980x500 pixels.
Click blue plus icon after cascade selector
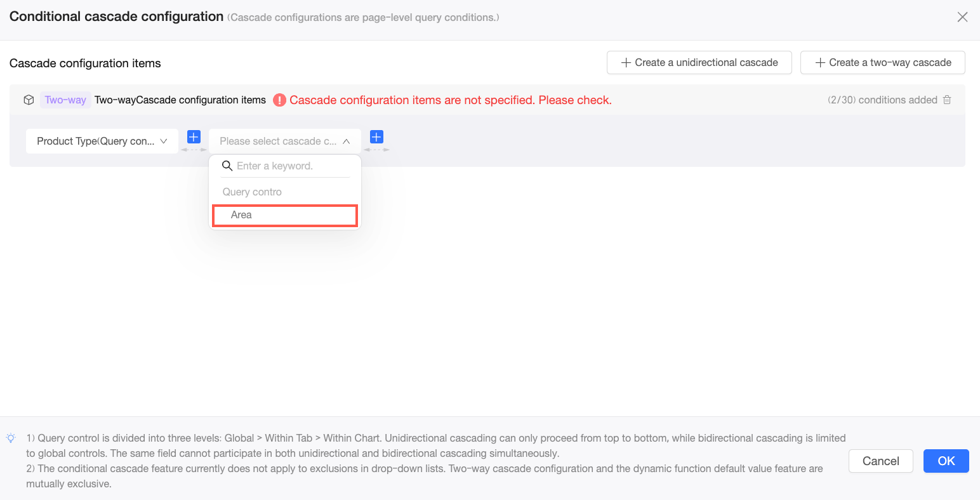point(376,137)
